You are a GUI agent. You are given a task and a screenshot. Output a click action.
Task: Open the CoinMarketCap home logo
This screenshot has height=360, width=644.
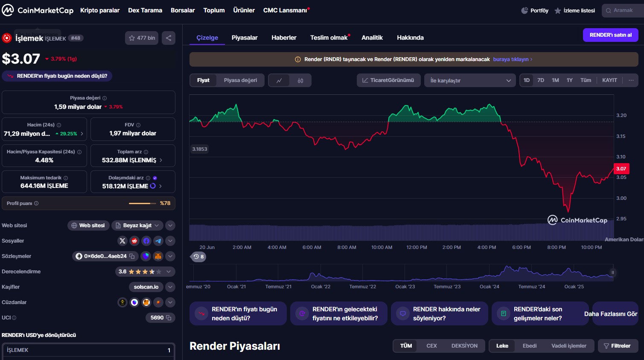[x=38, y=10]
